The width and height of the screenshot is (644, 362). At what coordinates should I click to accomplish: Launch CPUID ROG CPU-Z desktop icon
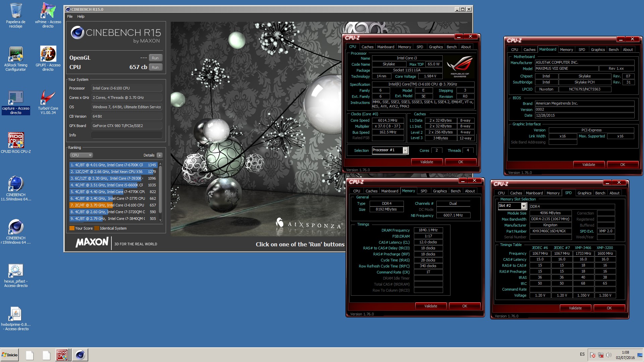[16, 142]
